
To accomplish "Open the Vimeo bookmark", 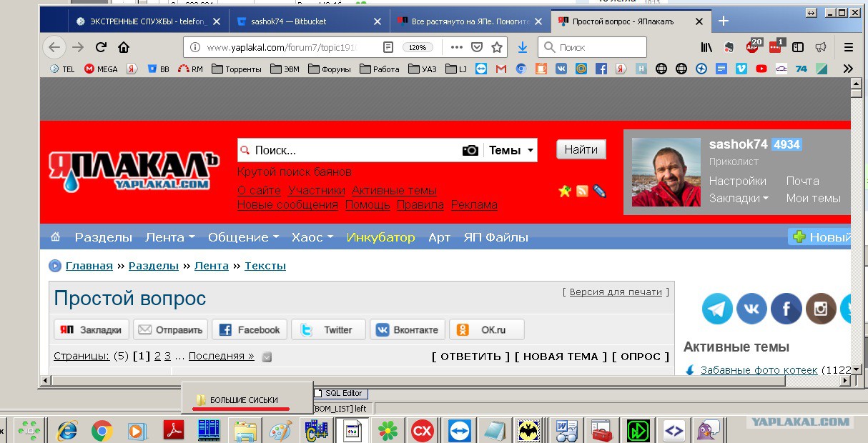I will tap(741, 69).
